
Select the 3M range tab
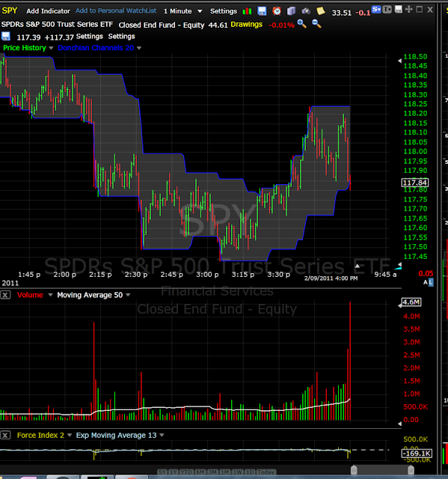tap(212, 472)
